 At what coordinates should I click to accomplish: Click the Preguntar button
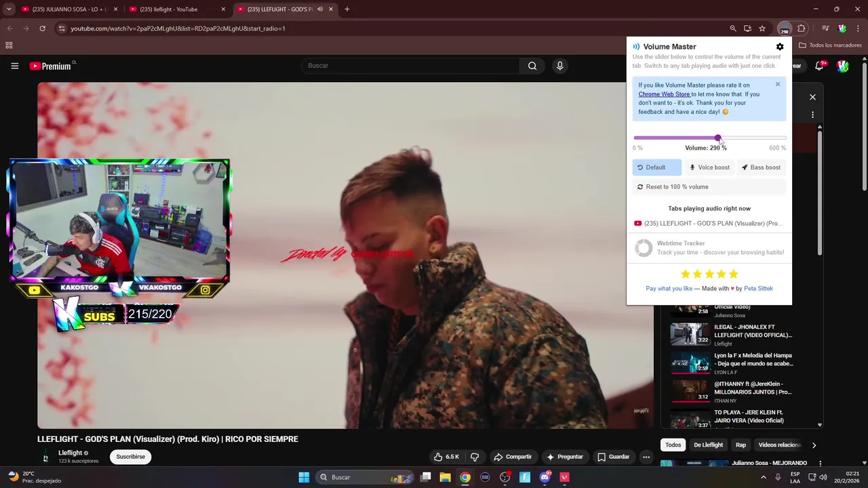pyautogui.click(x=565, y=457)
